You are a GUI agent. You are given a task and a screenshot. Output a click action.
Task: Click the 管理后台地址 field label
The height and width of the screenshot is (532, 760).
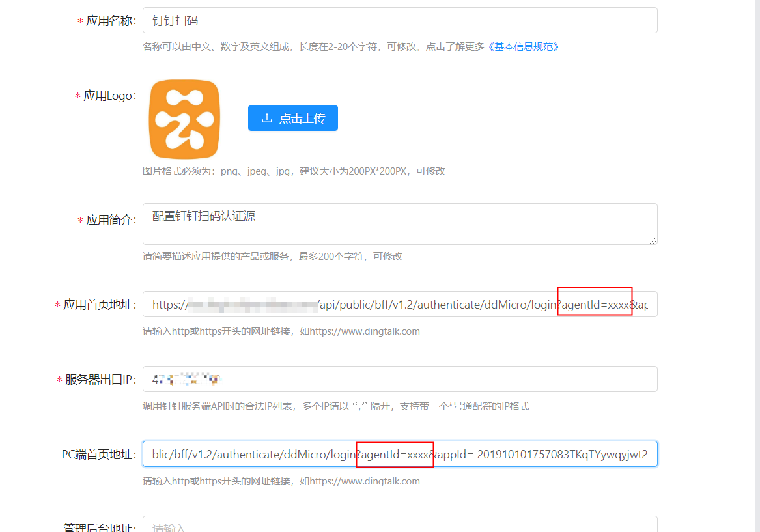(x=99, y=527)
